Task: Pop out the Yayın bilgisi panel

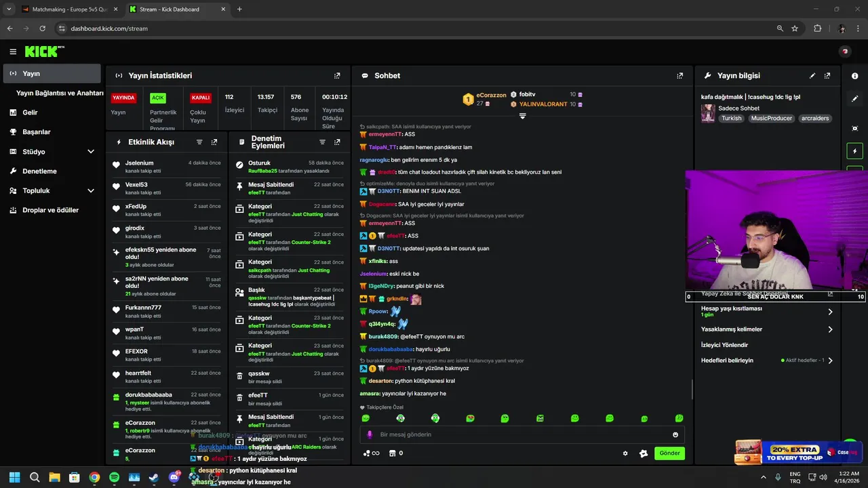Action: (x=827, y=76)
